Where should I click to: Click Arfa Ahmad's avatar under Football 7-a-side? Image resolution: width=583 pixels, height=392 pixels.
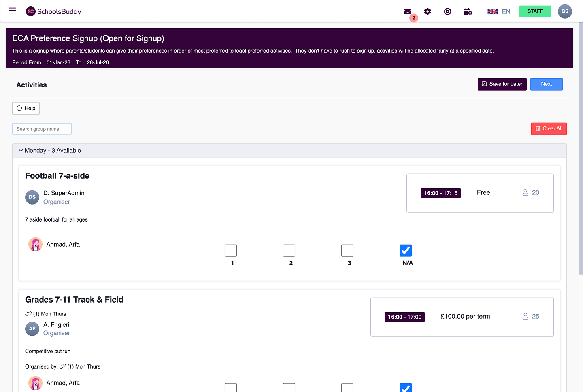pyautogui.click(x=35, y=245)
